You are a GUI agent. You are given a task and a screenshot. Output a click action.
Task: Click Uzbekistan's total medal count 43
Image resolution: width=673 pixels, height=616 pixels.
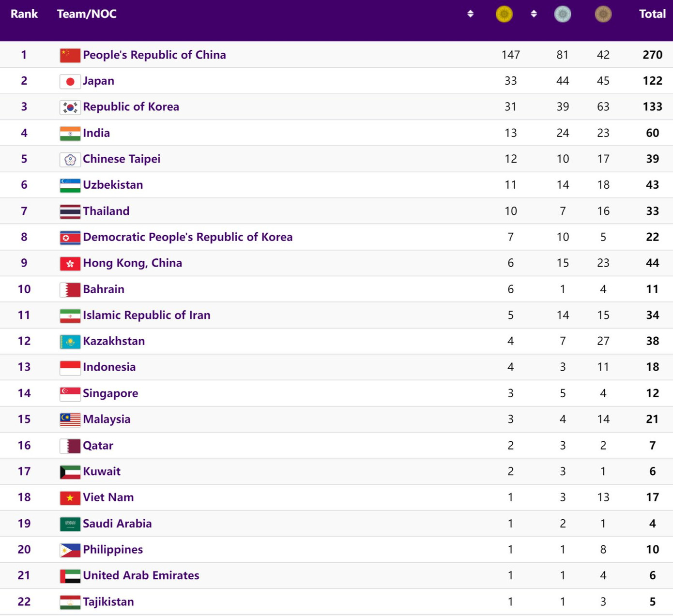click(652, 185)
